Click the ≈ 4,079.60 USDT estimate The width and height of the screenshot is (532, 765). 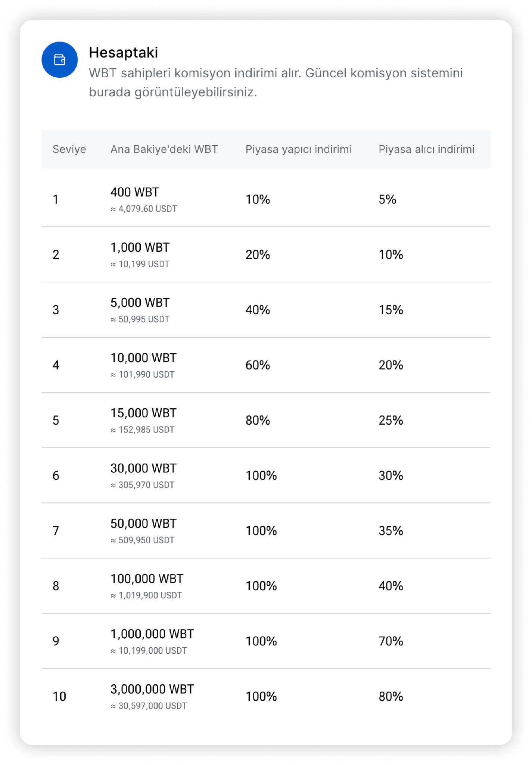click(144, 209)
